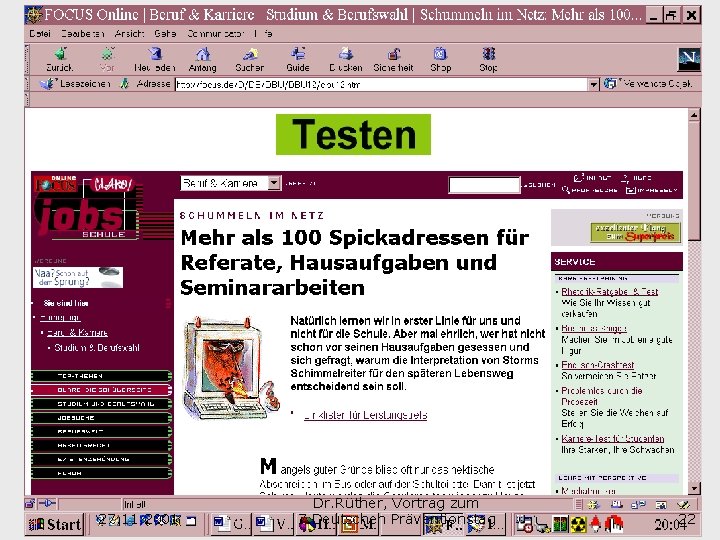Viewport: 720px width, 540px height.
Task: Click the red hand tray icon
Action: [x=614, y=524]
